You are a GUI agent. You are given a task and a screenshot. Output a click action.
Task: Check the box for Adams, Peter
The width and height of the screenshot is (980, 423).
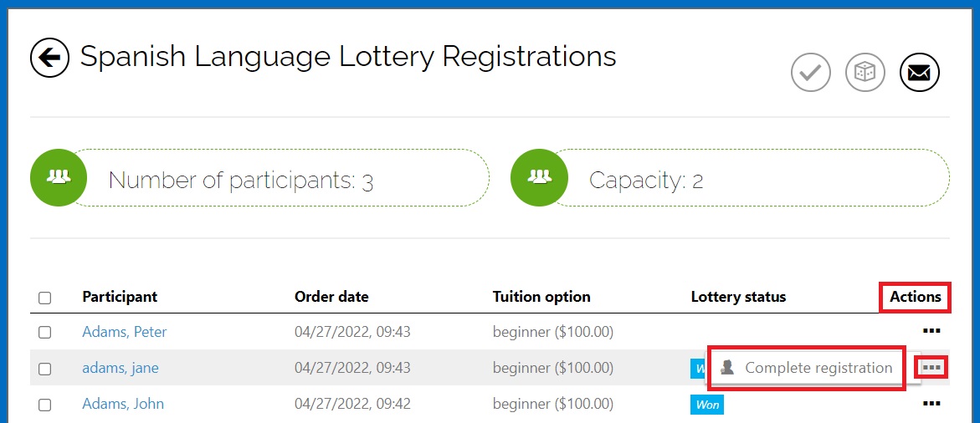[45, 333]
